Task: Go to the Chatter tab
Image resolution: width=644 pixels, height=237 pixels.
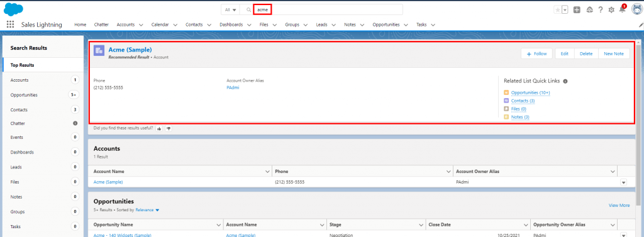Action: pos(101,25)
